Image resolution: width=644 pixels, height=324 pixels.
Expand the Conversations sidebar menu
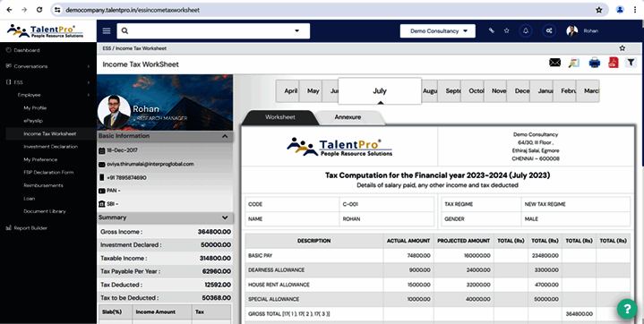(48, 66)
